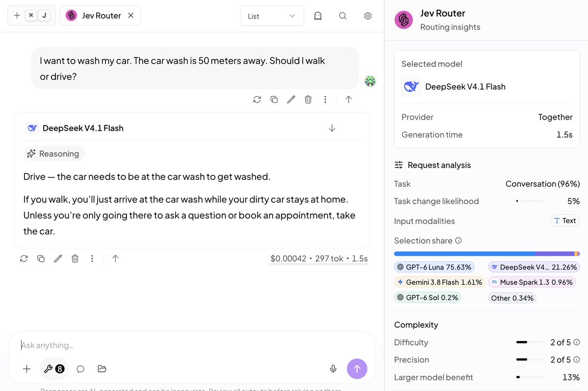
Task: Open more options for the user message
Action: click(x=325, y=99)
